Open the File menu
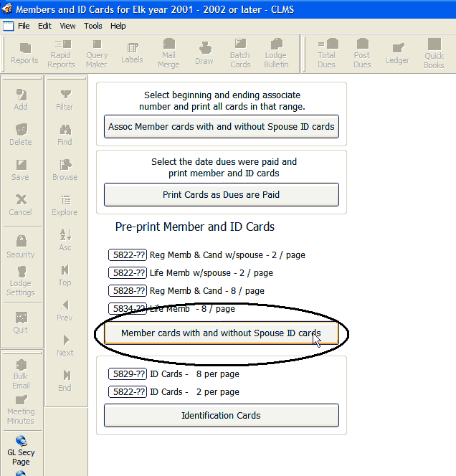The width and height of the screenshot is (456, 476). pyautogui.click(x=24, y=26)
